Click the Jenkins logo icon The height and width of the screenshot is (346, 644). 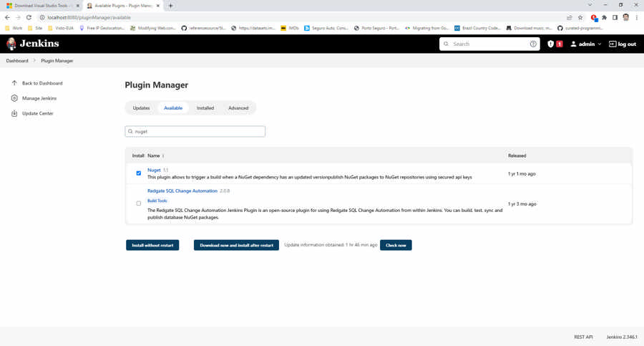(x=11, y=44)
